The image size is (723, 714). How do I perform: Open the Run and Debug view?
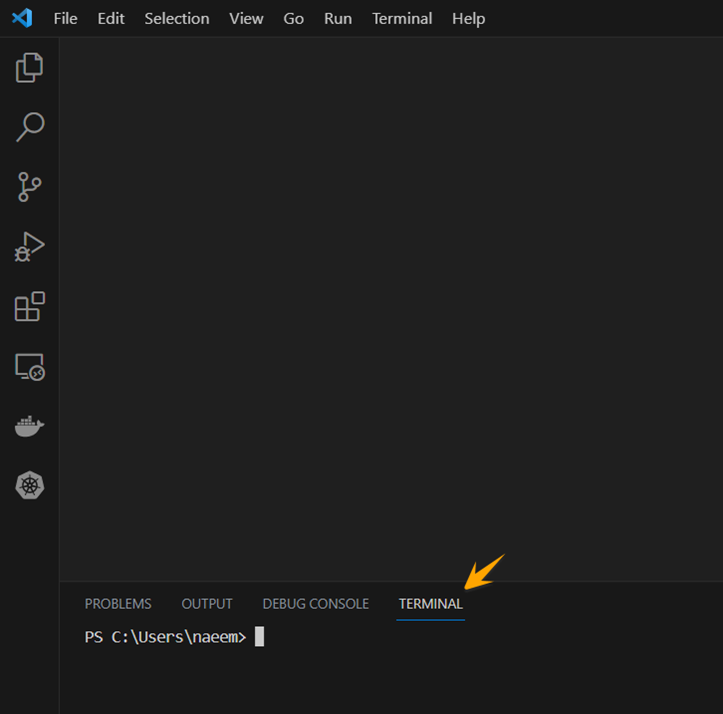(x=30, y=246)
